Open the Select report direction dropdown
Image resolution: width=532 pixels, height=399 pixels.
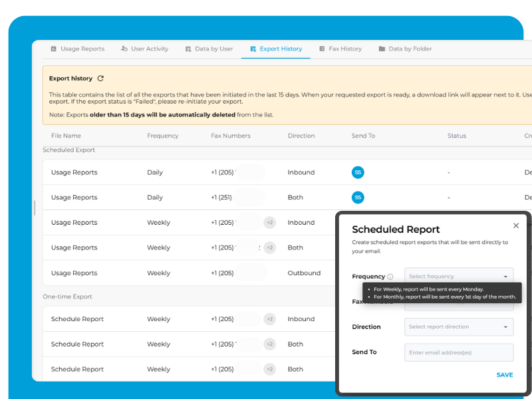click(x=459, y=327)
